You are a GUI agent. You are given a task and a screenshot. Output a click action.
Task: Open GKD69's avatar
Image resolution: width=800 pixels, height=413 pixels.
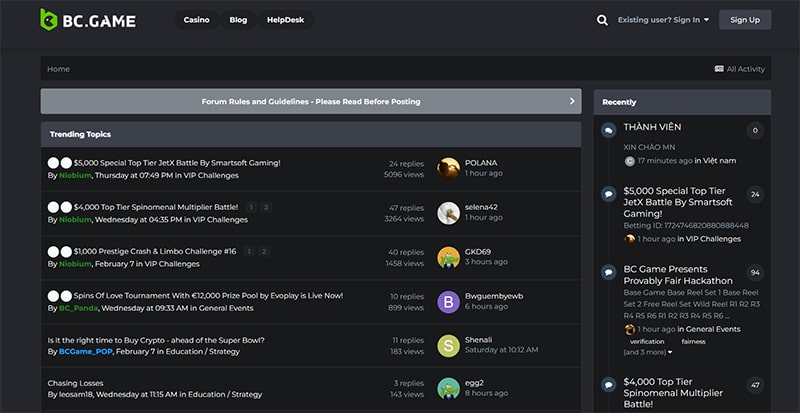pyautogui.click(x=448, y=257)
